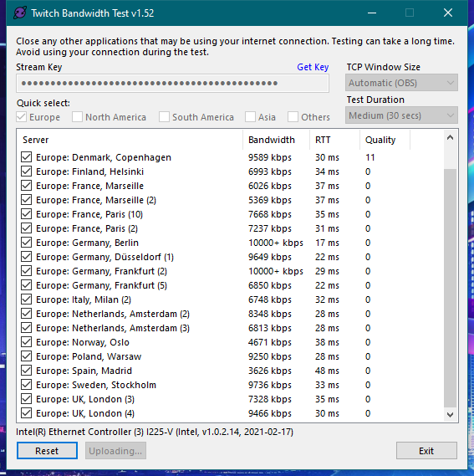The image size is (474, 476).
Task: Close the bandwidth test window
Action: [448, 13]
